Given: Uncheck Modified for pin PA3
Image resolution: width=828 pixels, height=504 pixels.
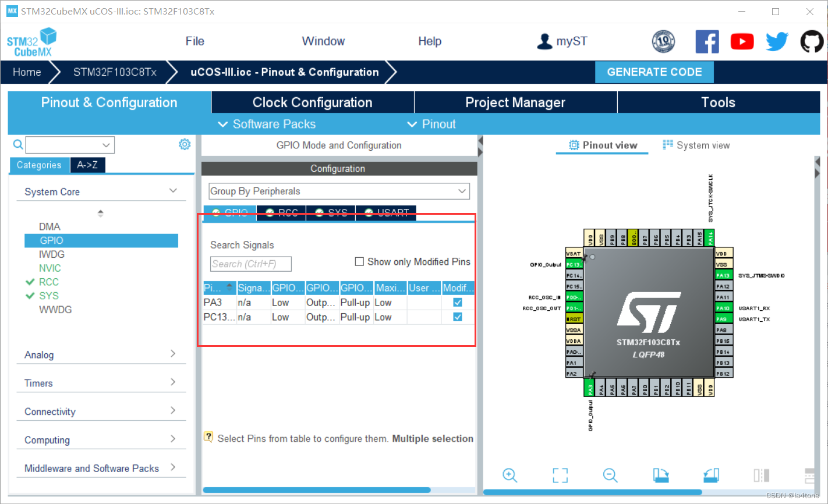Looking at the screenshot, I should click(x=457, y=302).
